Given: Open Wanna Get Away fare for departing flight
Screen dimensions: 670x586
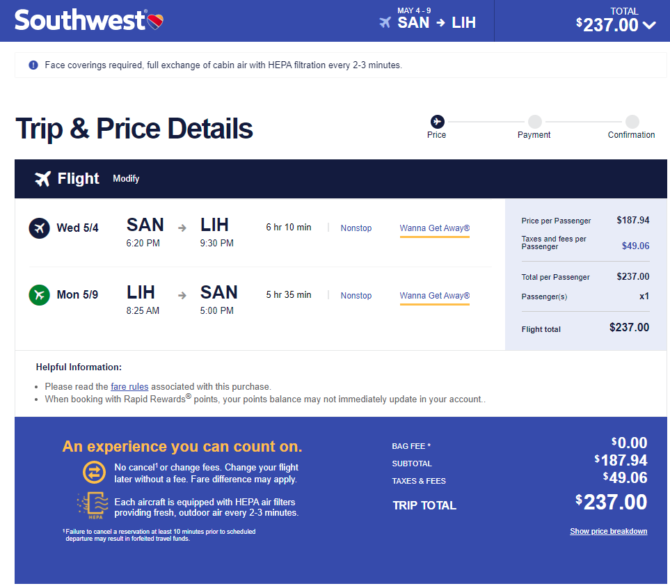Looking at the screenshot, I should (435, 228).
